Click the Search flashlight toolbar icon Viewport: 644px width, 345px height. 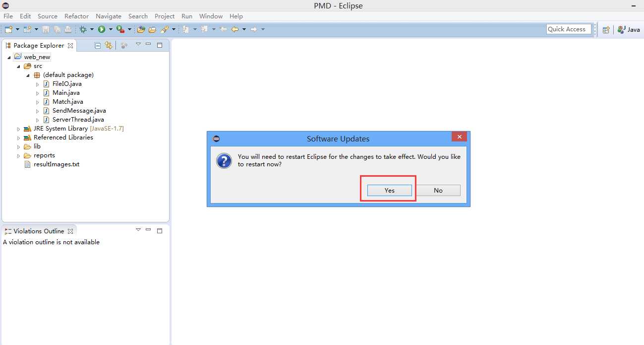point(165,29)
